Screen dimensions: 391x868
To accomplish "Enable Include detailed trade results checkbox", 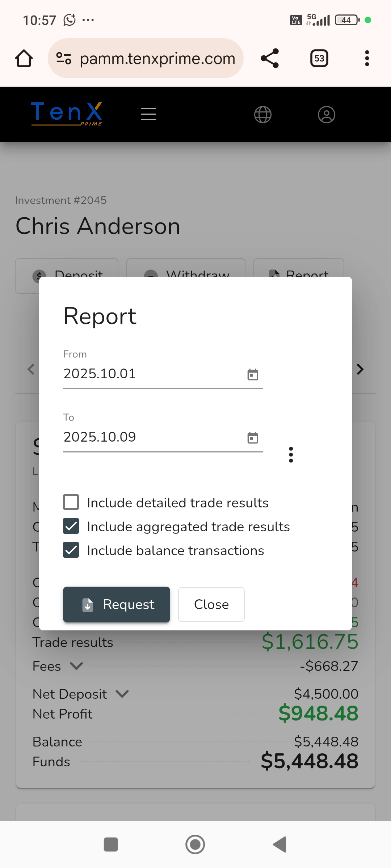I will click(71, 502).
